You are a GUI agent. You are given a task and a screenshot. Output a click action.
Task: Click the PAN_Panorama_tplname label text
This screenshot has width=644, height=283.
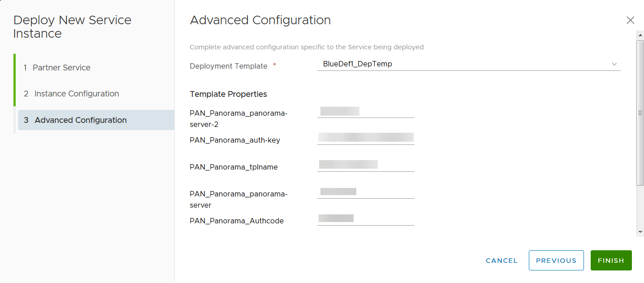click(x=233, y=167)
